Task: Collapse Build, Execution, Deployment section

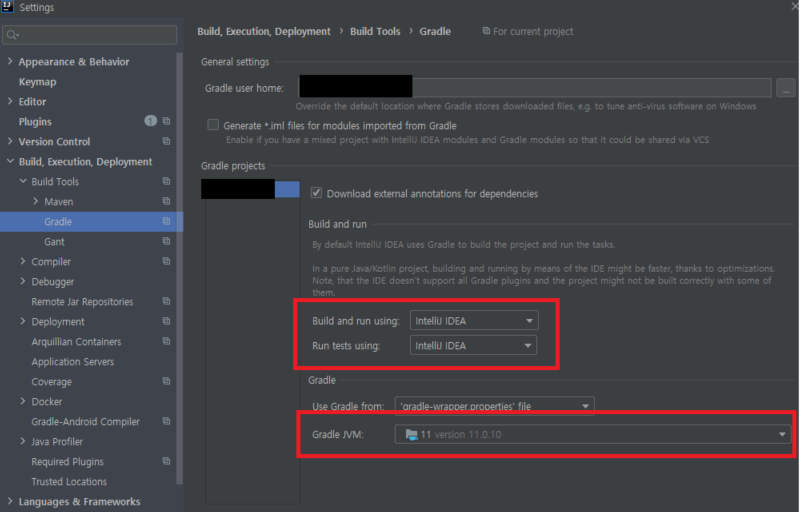Action: point(10,161)
